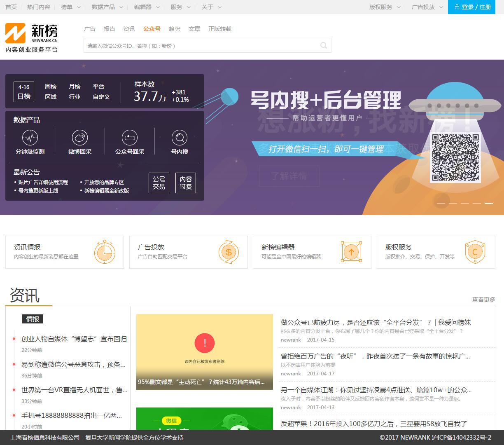
Task: Open announcement 贴片广告详细使用流程
Action: pos(43,182)
